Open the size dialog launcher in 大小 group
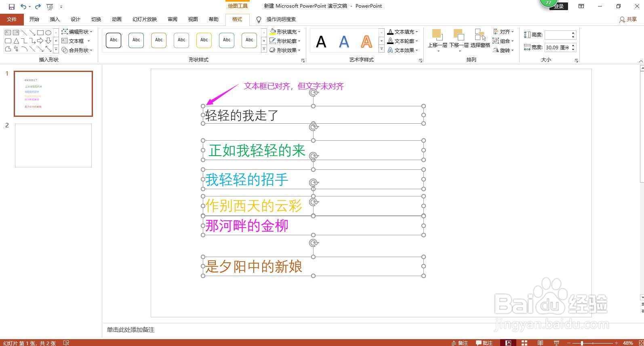644x346 pixels. 577,60
